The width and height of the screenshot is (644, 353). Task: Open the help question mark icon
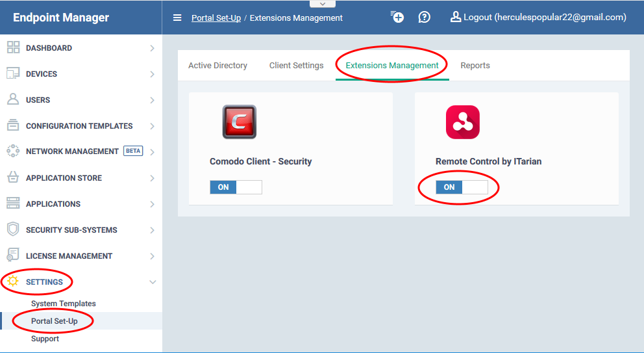424,18
